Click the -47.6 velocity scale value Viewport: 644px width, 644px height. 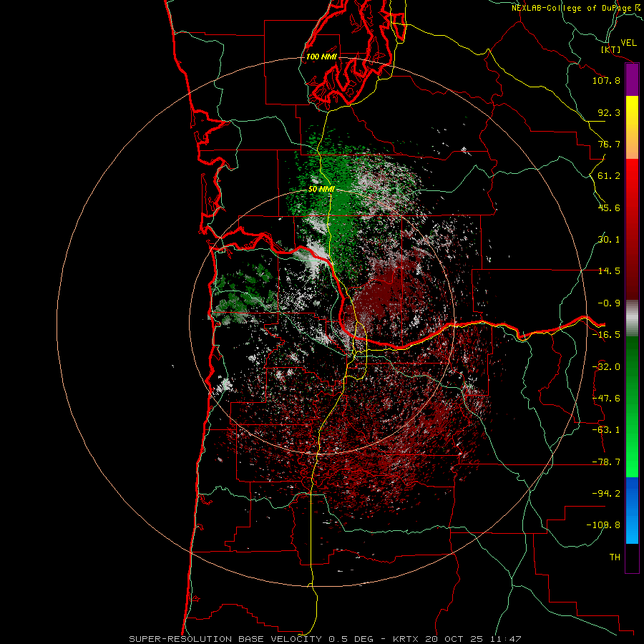tap(606, 399)
